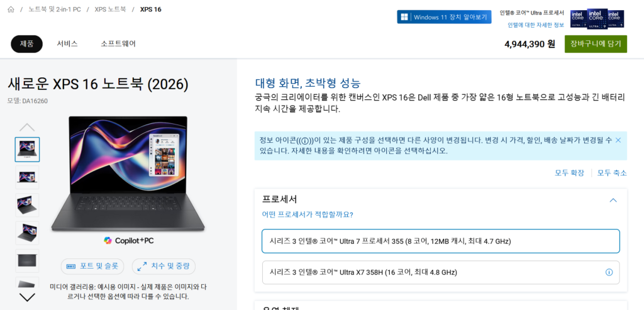Switch to the 서비스 tab
Screen dimensions: 644x310
tap(67, 43)
